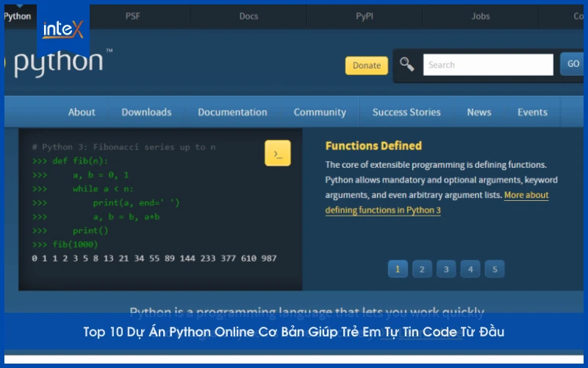Image resolution: width=588 pixels, height=368 pixels.
Task: Launch the interactive shell icon
Action: click(x=278, y=153)
